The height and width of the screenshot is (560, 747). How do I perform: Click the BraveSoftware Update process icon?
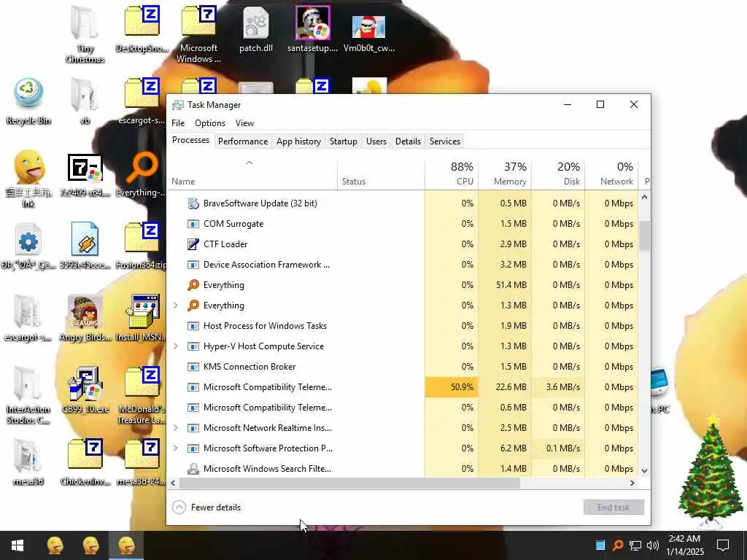pyautogui.click(x=193, y=203)
